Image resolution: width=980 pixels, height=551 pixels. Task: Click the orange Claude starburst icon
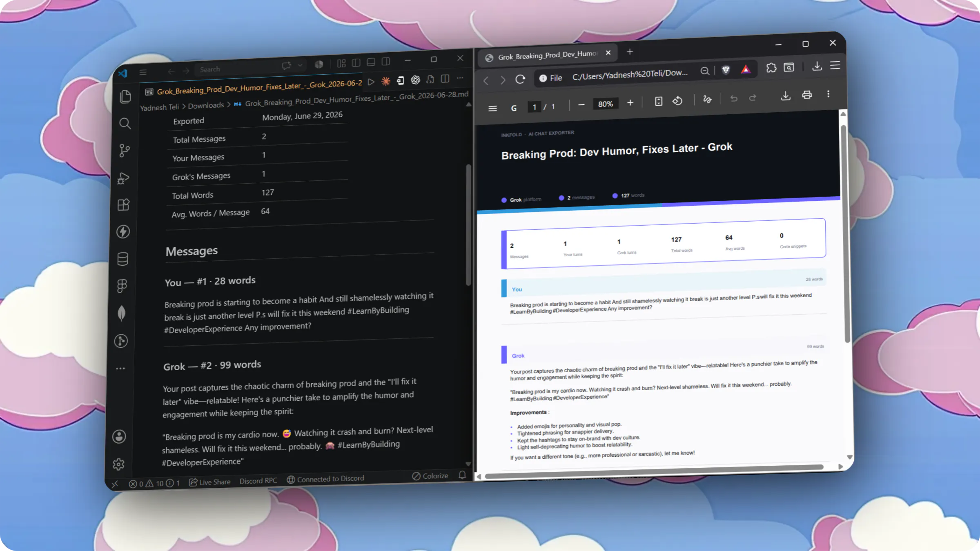[x=386, y=81]
